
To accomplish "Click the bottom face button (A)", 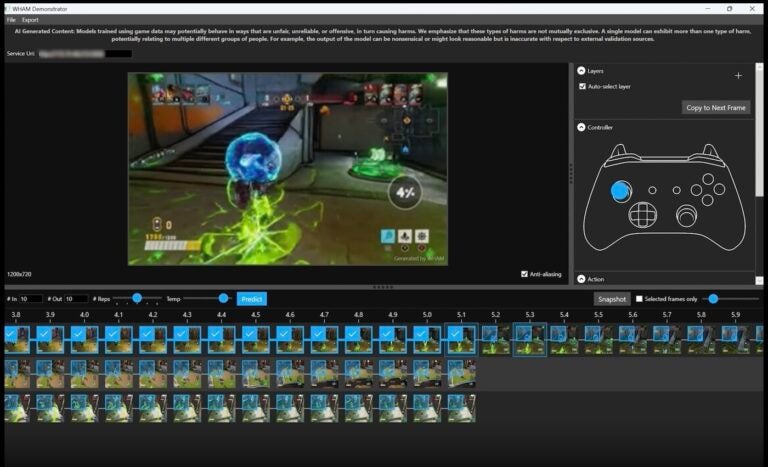I will pyautogui.click(x=708, y=200).
